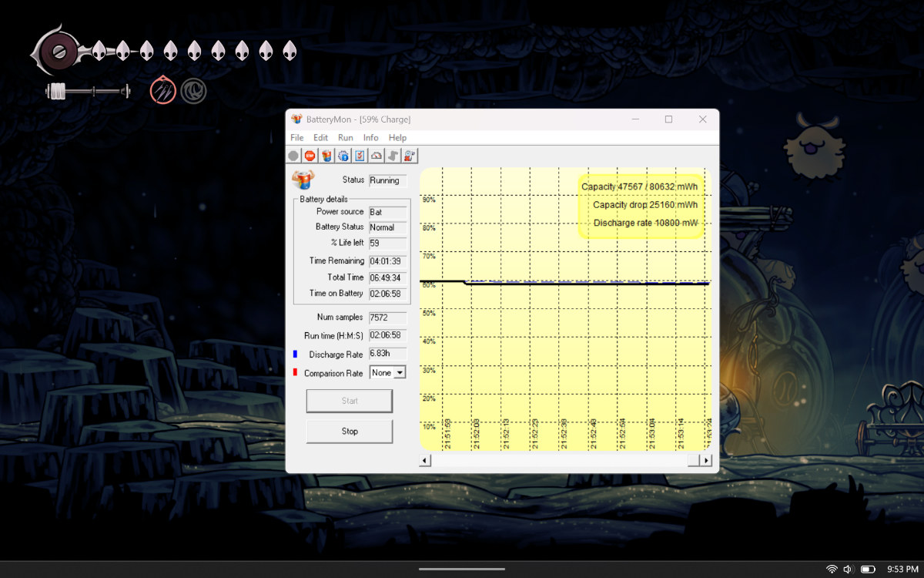The image size is (924, 578).
Task: Click the grey scroll log toolbar icon
Action: tap(393, 156)
